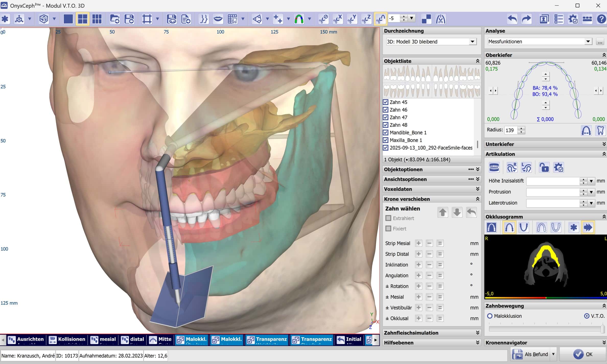Click the help question mark icon
The width and height of the screenshot is (607, 364).
click(601, 19)
